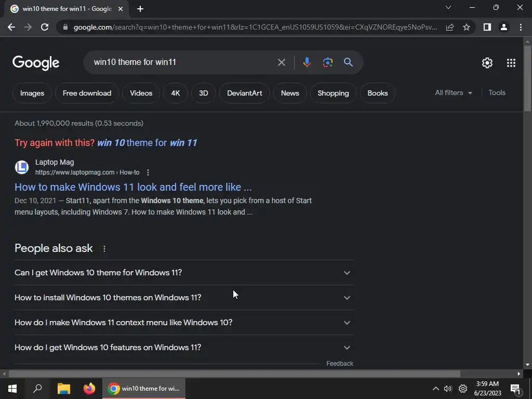Open the All filters dropdown
This screenshot has width=532, height=399.
pos(454,92)
